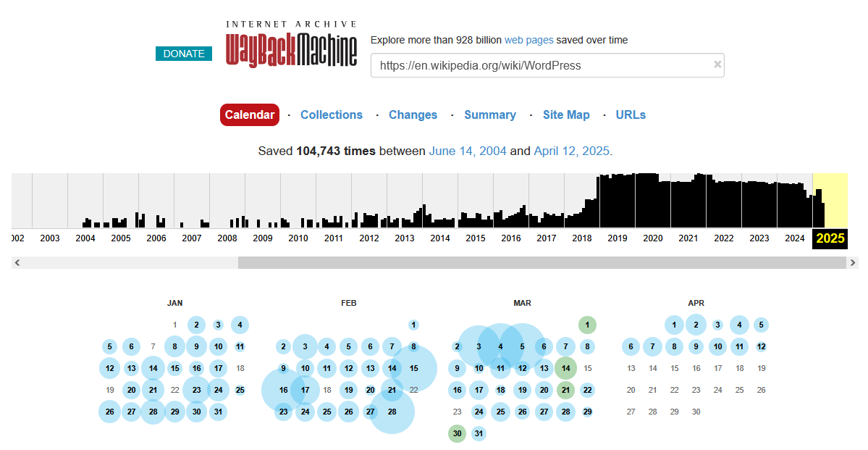The width and height of the screenshot is (868, 450).
Task: Open captures for February 3
Action: (x=305, y=346)
